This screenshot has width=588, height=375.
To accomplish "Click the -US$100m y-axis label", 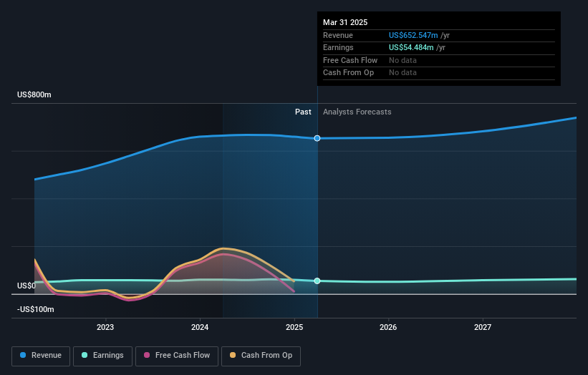I will click(36, 309).
